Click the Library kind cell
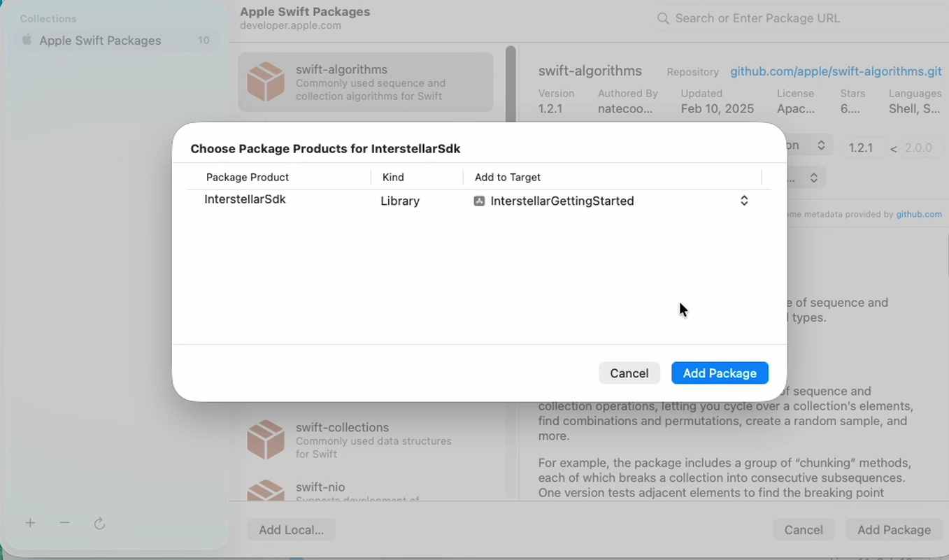This screenshot has height=560, width=949. (400, 201)
